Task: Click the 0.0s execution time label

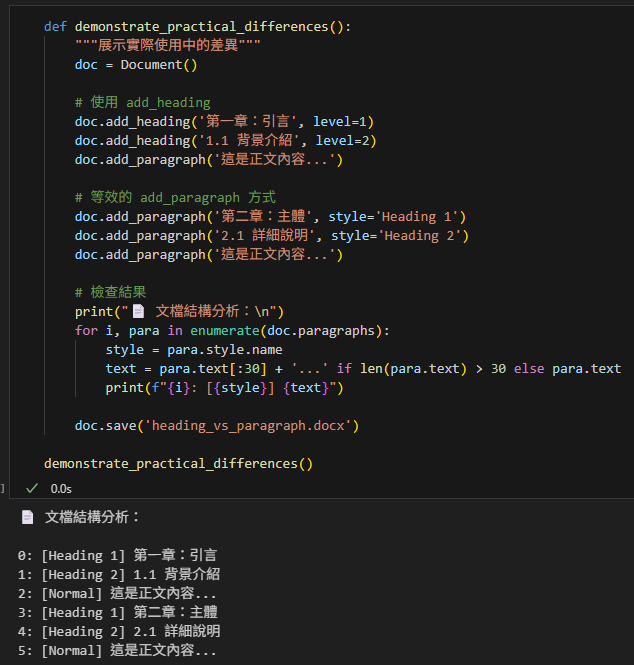Action: (61, 489)
